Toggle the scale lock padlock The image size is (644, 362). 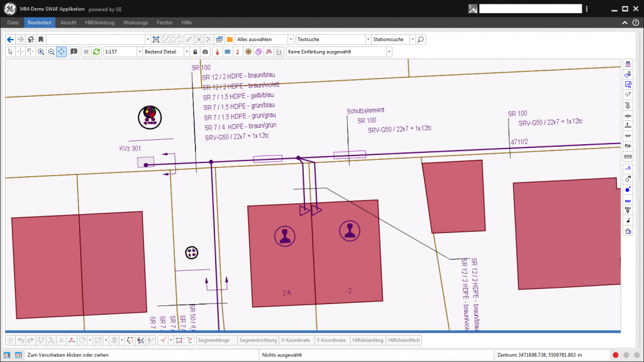195,52
